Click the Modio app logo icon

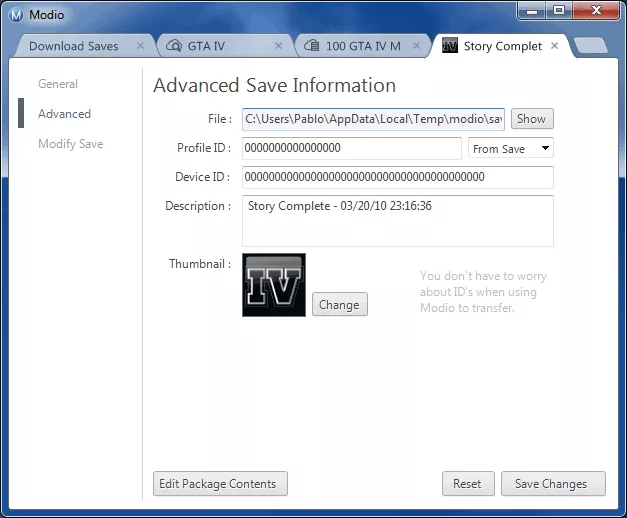[x=16, y=15]
